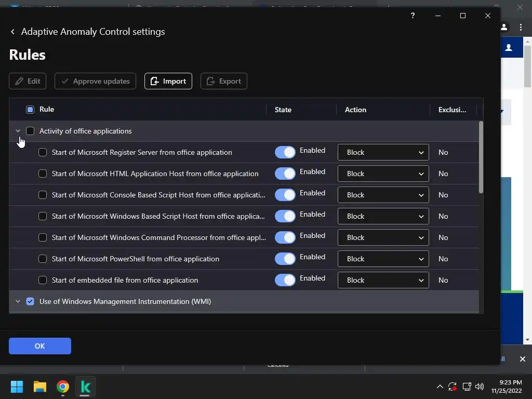This screenshot has width=532, height=399.
Task: Toggle the select-all Rule header checkbox
Action: (x=30, y=110)
